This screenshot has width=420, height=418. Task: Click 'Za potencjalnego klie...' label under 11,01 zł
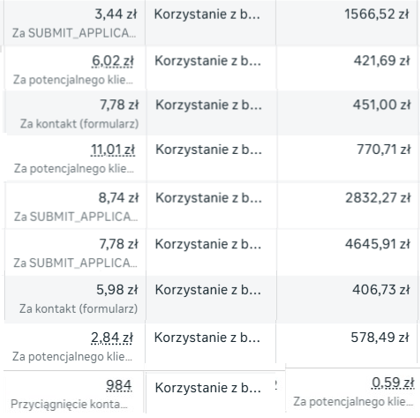click(74, 169)
